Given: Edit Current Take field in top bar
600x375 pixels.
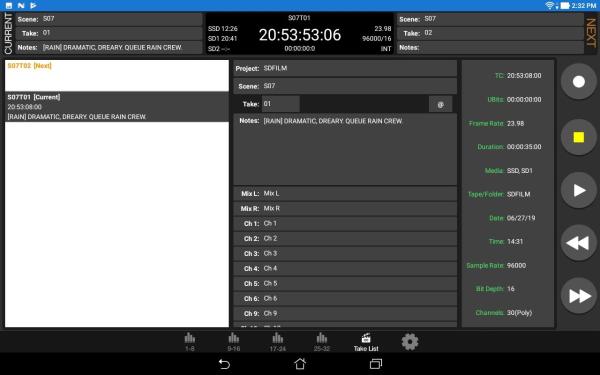Looking at the screenshot, I should 109,33.
